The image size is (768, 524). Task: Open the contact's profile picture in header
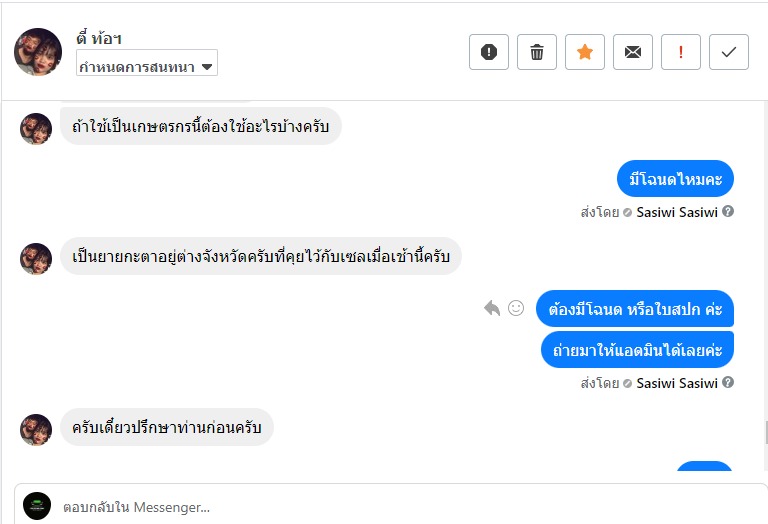click(x=38, y=52)
